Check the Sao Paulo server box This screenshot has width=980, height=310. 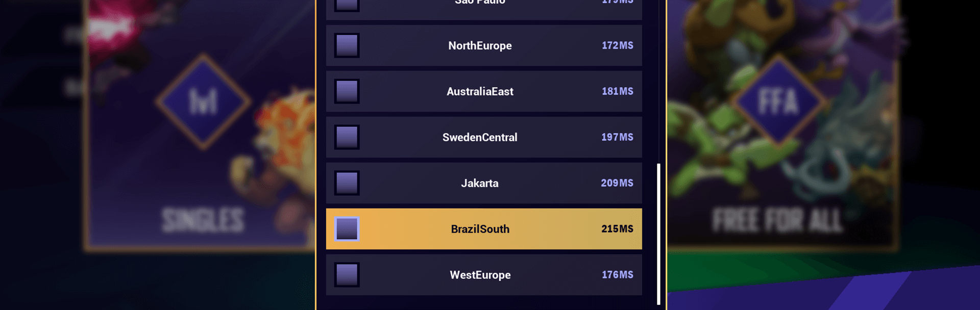[x=347, y=4]
